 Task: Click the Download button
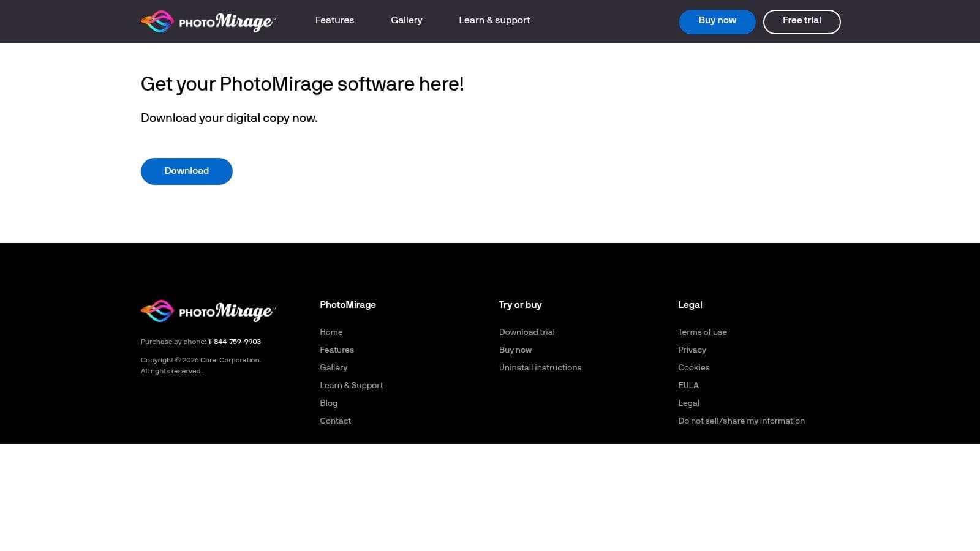coord(187,171)
